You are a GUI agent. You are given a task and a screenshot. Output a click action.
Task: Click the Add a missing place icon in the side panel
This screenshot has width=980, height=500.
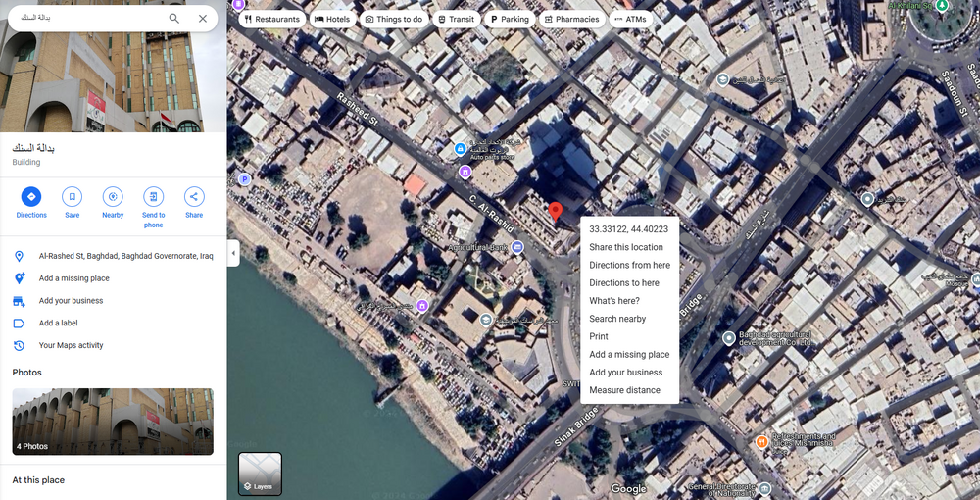pos(19,278)
